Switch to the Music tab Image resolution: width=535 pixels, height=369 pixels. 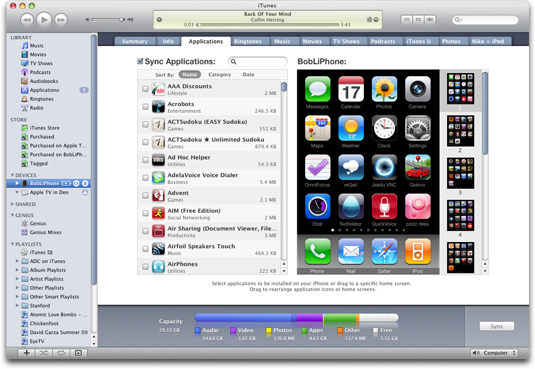(x=282, y=41)
